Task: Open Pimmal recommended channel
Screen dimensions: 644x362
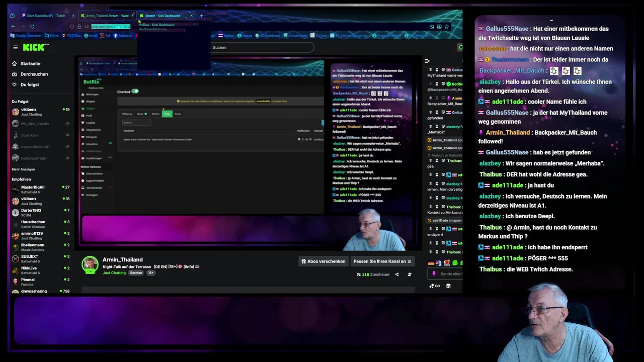Action: coord(40,282)
